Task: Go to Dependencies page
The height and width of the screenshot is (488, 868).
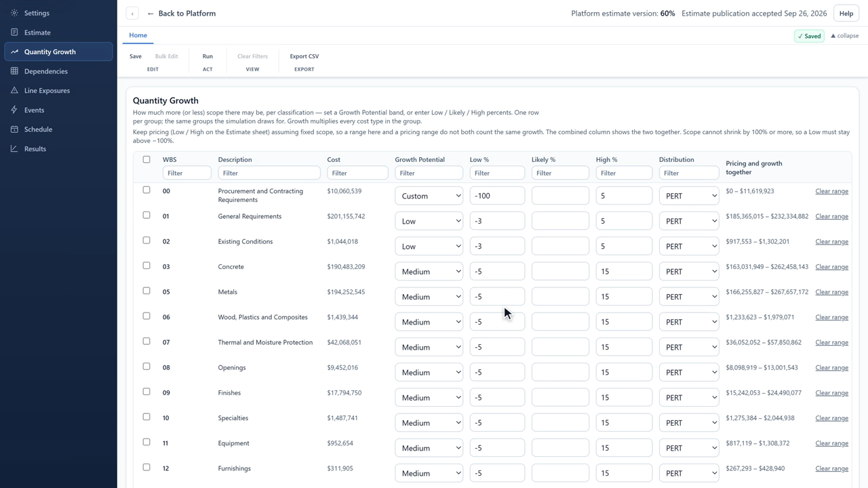Action: pyautogui.click(x=58, y=71)
